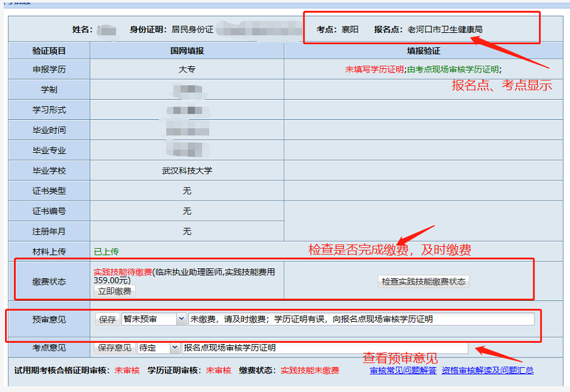Screen dimensions: 570x392
Task: Click the red 未填写学历证明 notice
Action: (374, 69)
